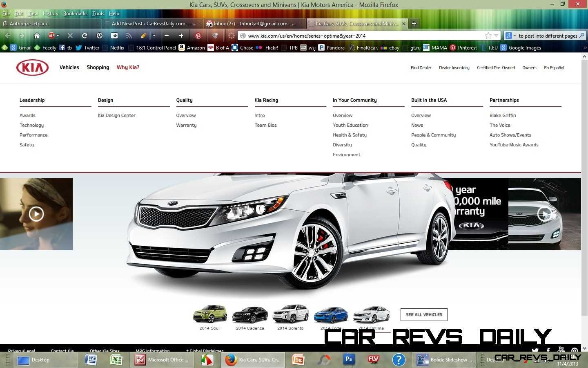Open YouTube Music Awards link

514,145
